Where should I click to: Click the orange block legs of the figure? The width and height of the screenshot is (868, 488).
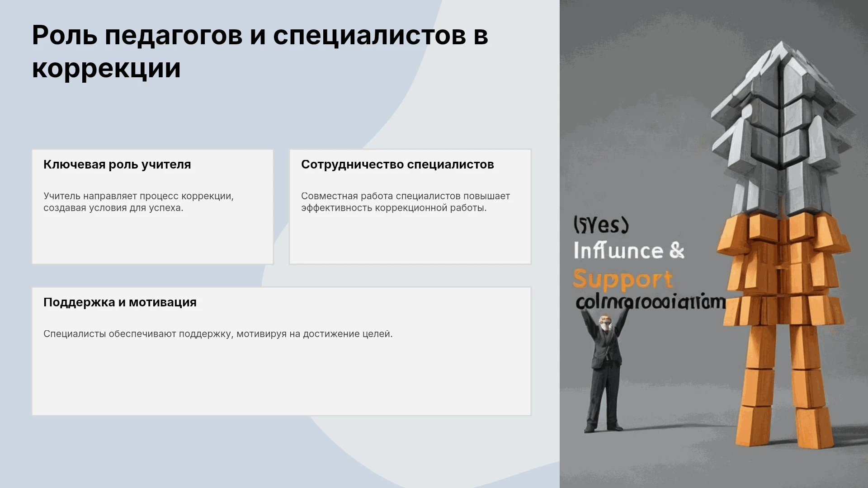(x=784, y=384)
